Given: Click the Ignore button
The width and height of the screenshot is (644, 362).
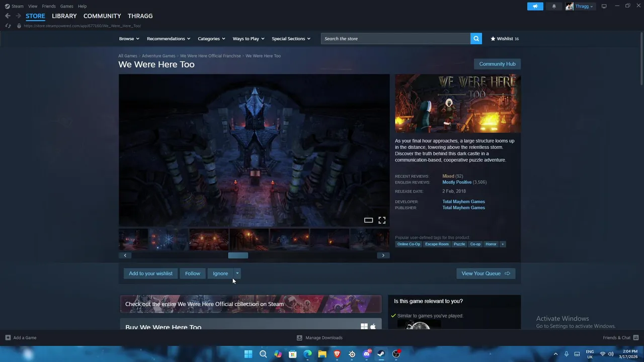Looking at the screenshot, I should [220, 274].
